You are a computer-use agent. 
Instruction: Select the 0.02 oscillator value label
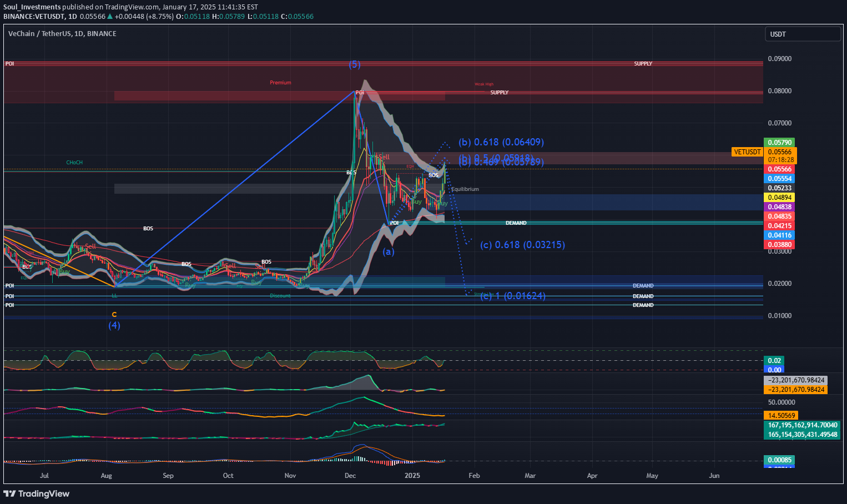pyautogui.click(x=774, y=361)
